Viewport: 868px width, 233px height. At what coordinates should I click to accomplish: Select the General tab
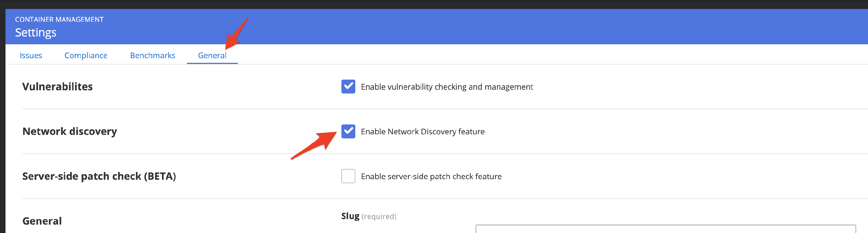click(212, 55)
